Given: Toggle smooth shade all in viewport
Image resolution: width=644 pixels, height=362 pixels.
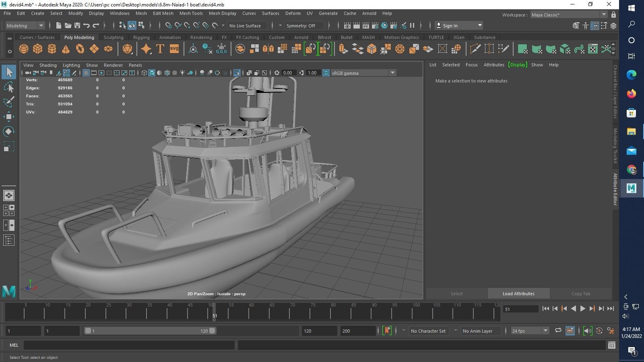Looking at the screenshot, I should coord(152,73).
